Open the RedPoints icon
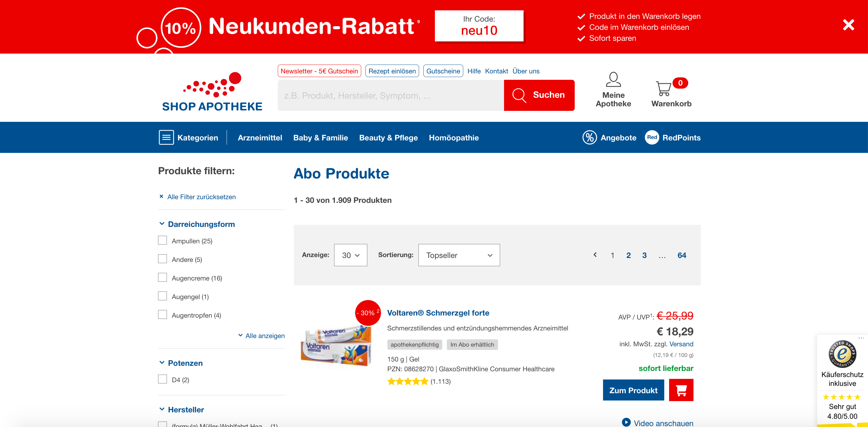 [x=652, y=137]
